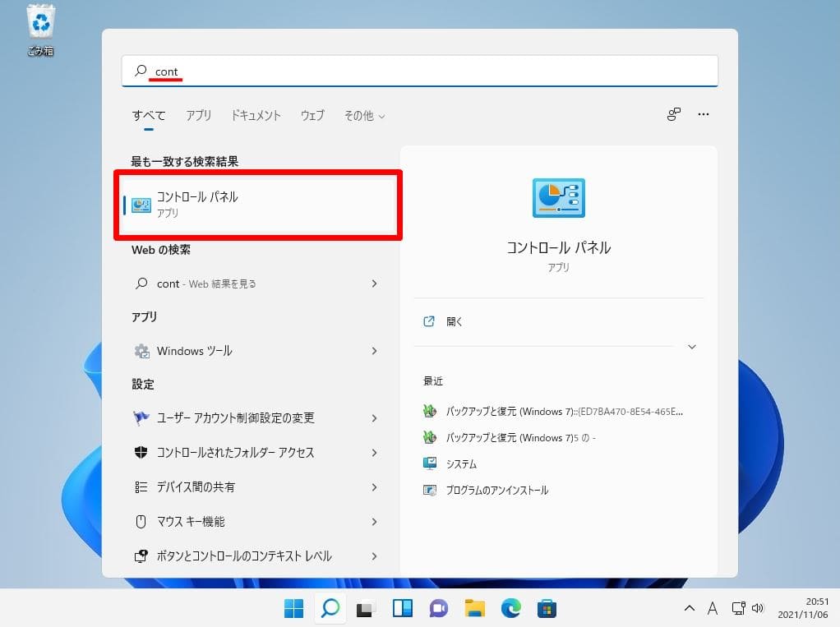Open the Chat icon on the taskbar
The height and width of the screenshot is (627, 840).
[438, 608]
